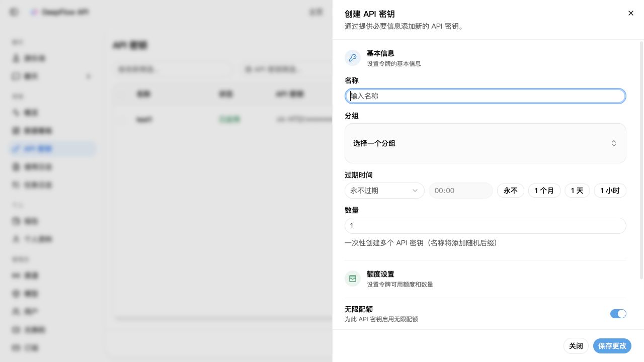
Task: Click the panel's vertical scrollbar
Action: click(641, 160)
